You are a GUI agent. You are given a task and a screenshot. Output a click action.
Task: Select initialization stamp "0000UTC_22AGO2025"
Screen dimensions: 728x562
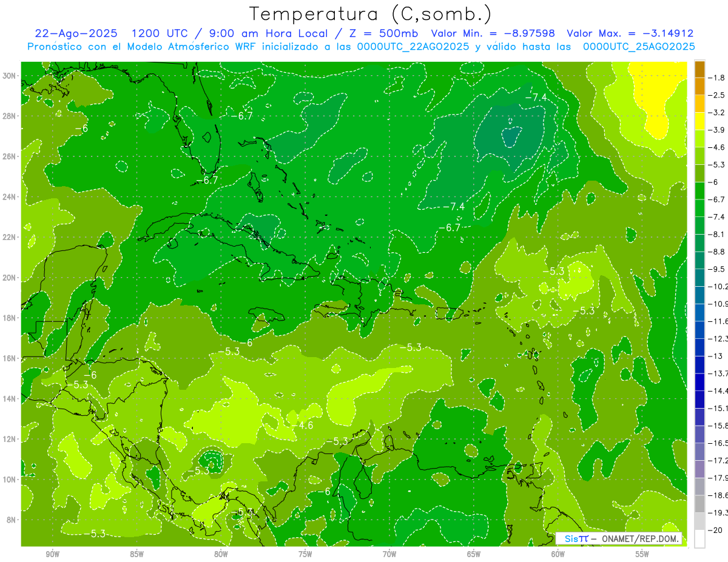(413, 46)
